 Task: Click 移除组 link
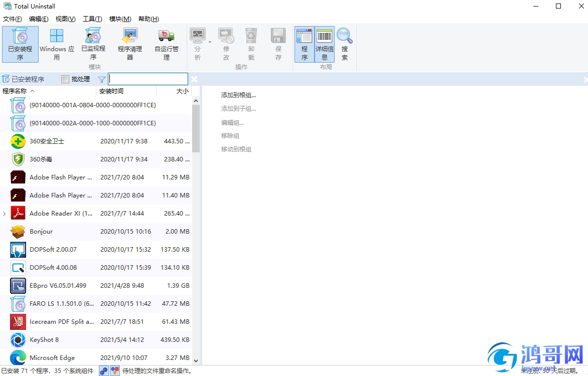click(x=230, y=136)
